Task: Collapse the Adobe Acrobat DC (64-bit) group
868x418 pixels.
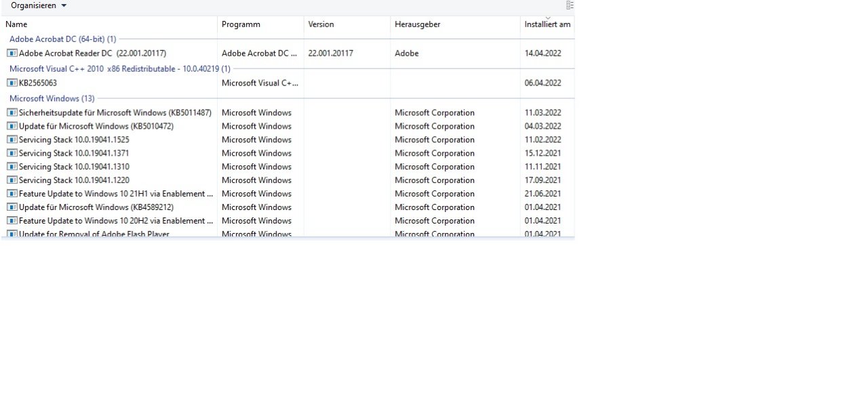Action: [62, 39]
